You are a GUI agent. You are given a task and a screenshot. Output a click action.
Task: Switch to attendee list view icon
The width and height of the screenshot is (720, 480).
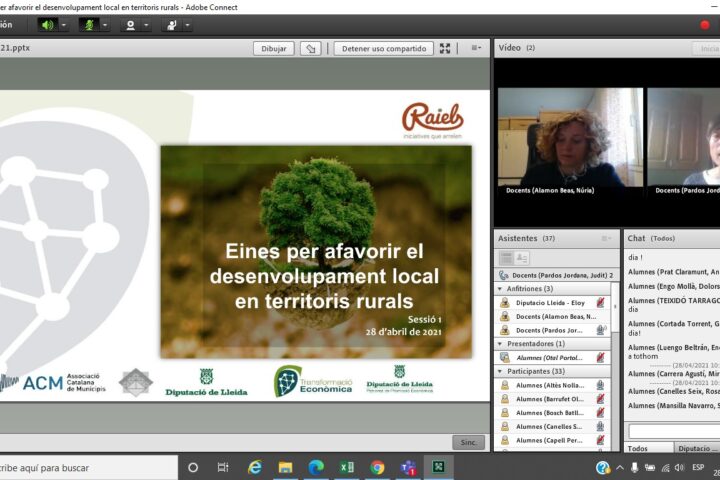click(506, 258)
